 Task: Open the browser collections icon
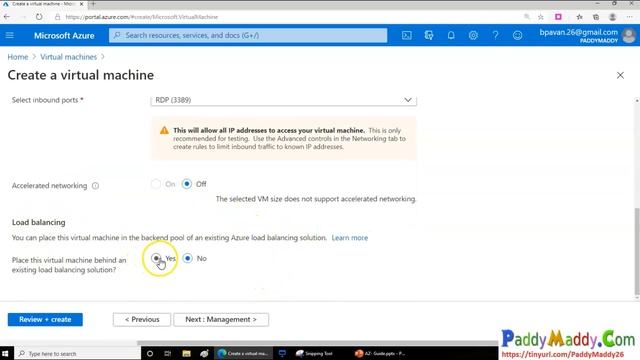(596, 17)
